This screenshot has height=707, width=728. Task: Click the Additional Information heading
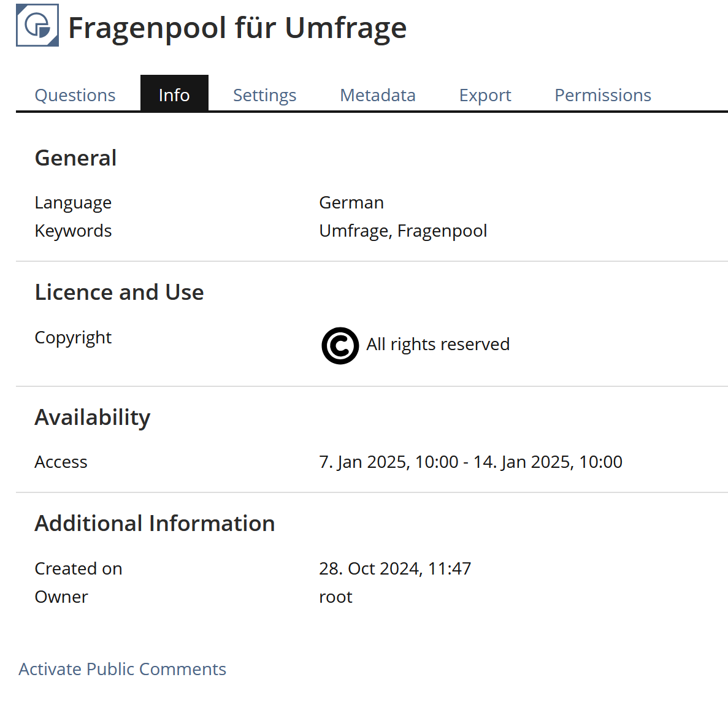tap(155, 524)
